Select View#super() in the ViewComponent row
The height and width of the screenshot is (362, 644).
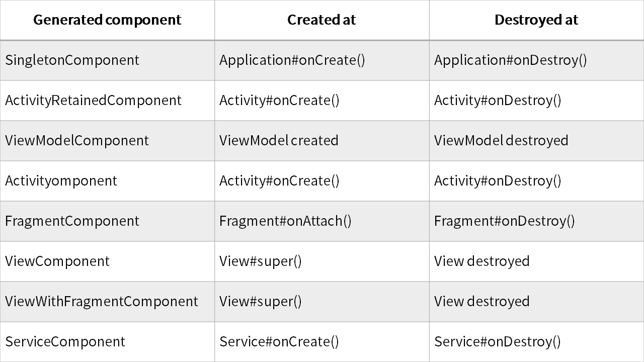pyautogui.click(x=261, y=261)
